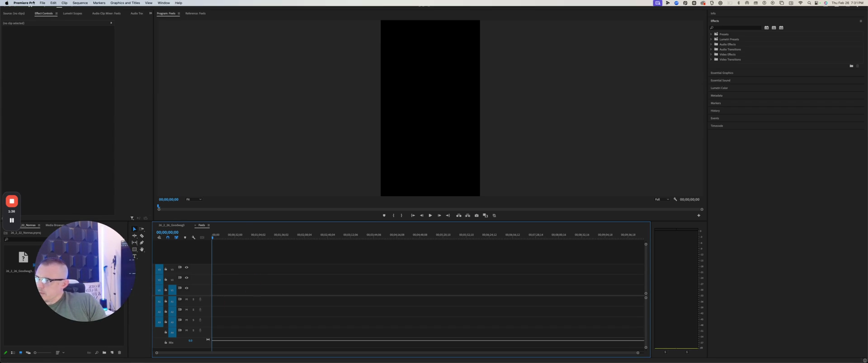The image size is (868, 363).
Task: Open the Sequence menu
Action: tap(80, 3)
